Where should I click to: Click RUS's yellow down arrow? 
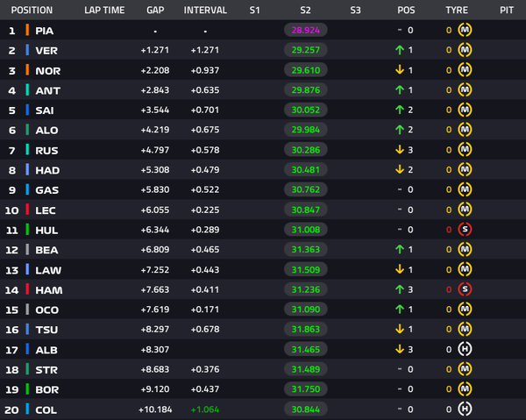(400, 150)
